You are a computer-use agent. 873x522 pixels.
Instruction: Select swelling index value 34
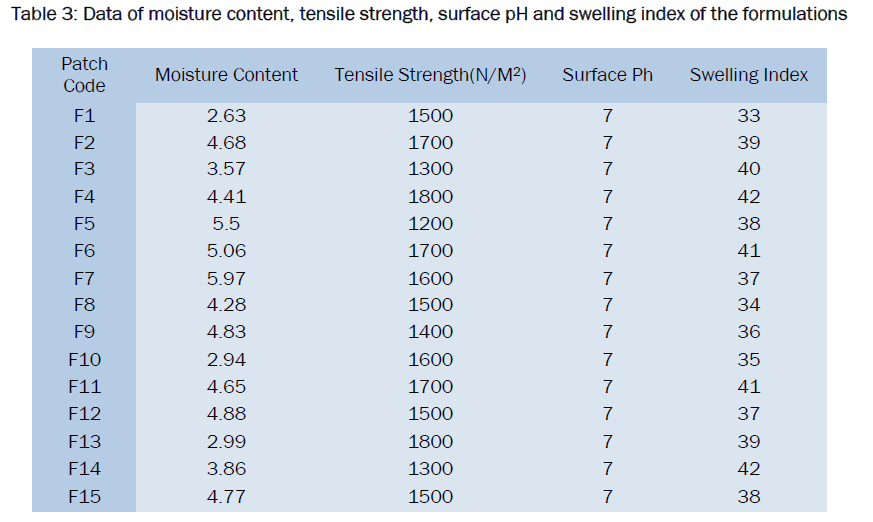coord(749,305)
